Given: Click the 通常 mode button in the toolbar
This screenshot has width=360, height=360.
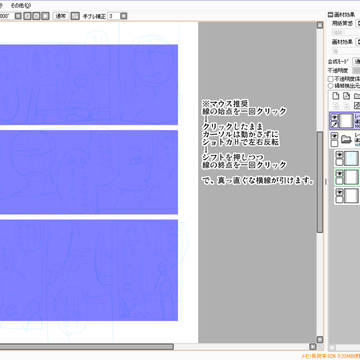Looking at the screenshot, I should [61, 16].
